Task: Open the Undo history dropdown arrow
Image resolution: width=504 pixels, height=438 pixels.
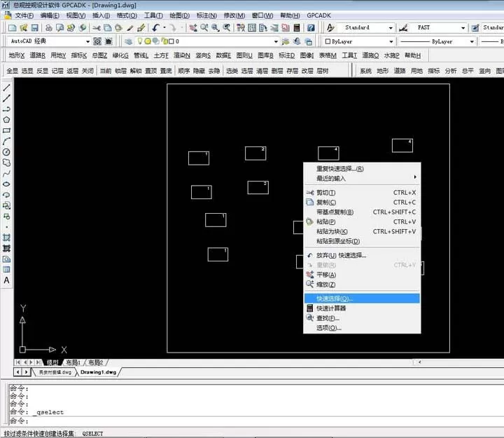Action: (x=164, y=27)
